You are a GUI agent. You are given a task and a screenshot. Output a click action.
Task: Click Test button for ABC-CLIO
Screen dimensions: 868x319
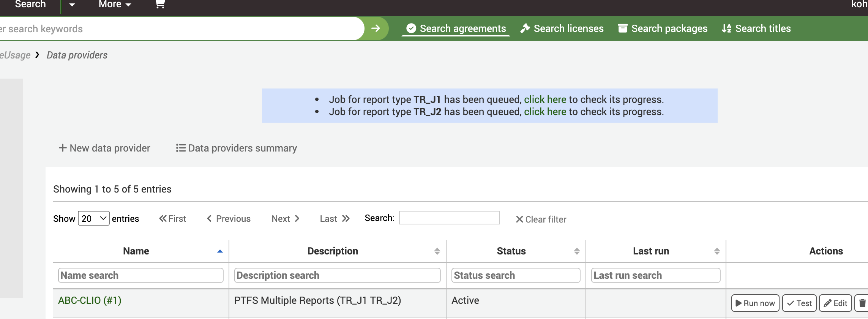coord(799,303)
